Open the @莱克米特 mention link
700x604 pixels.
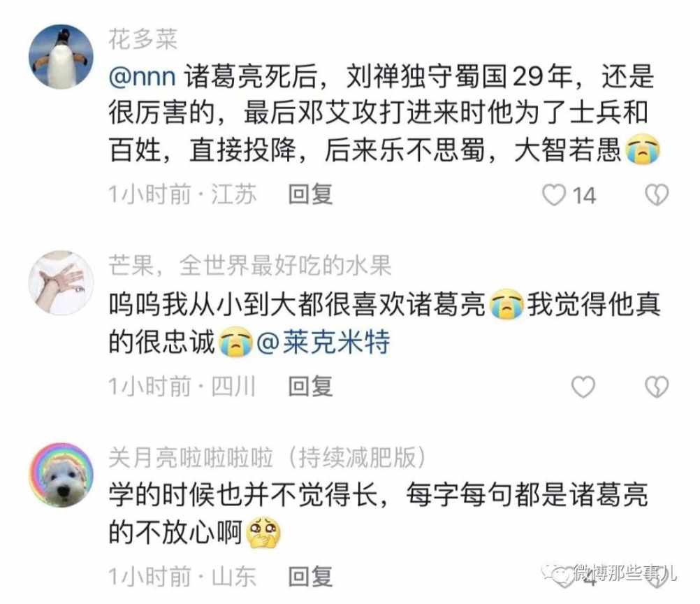(323, 343)
